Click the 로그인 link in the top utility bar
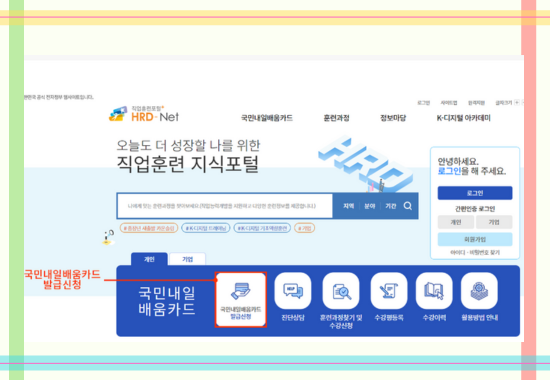The height and width of the screenshot is (380, 550). tap(423, 103)
